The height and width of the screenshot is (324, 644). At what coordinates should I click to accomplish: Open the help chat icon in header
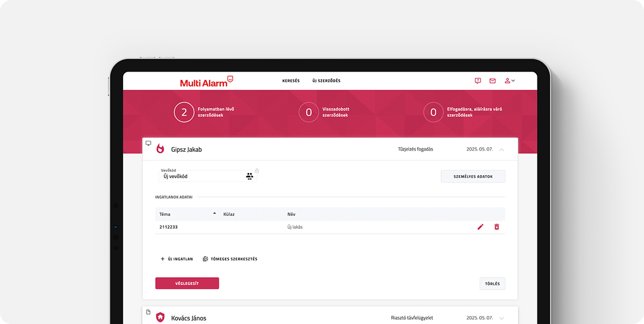pyautogui.click(x=478, y=81)
